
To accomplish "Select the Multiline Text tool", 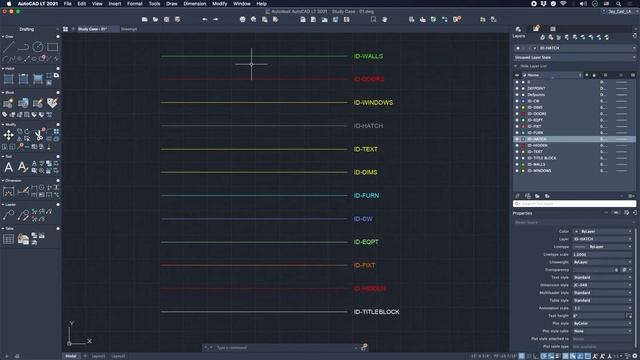I will 9,167.
